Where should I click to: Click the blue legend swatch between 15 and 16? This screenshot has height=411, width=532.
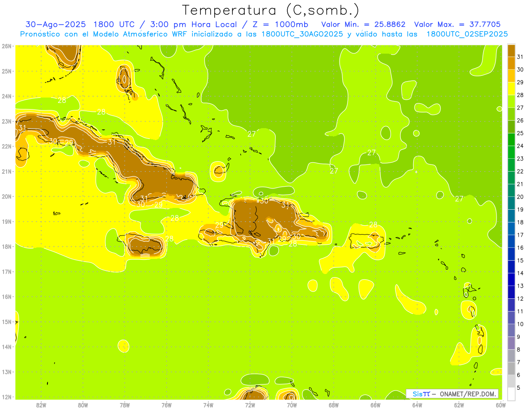pos(511,254)
